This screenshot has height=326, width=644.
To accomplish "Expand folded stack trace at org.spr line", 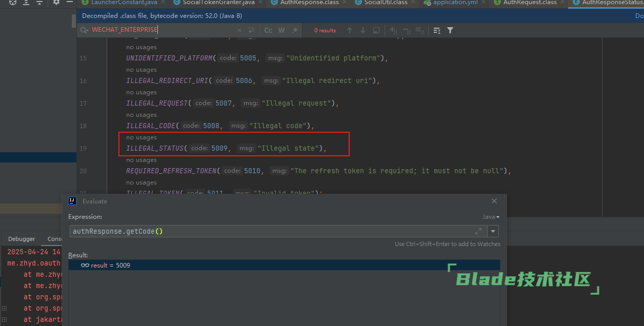I will coord(4,308).
